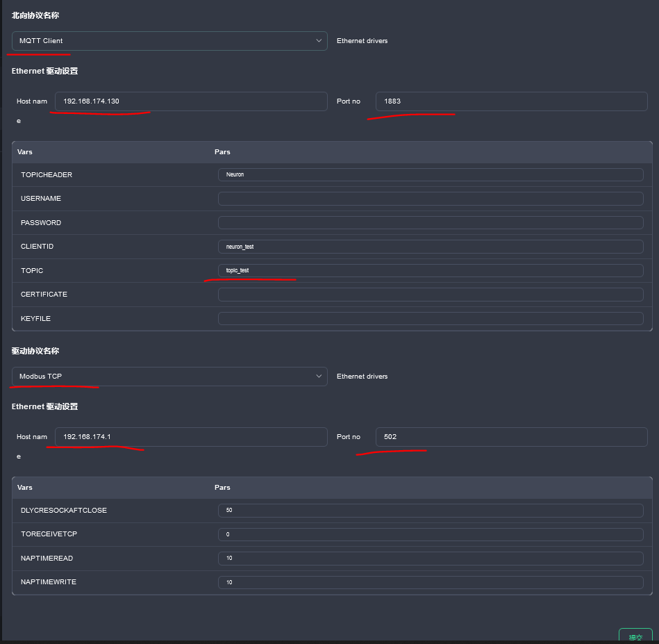Click the empty CERTIFICATE parameter field
Viewport: 659px width, 644px height.
pos(431,294)
